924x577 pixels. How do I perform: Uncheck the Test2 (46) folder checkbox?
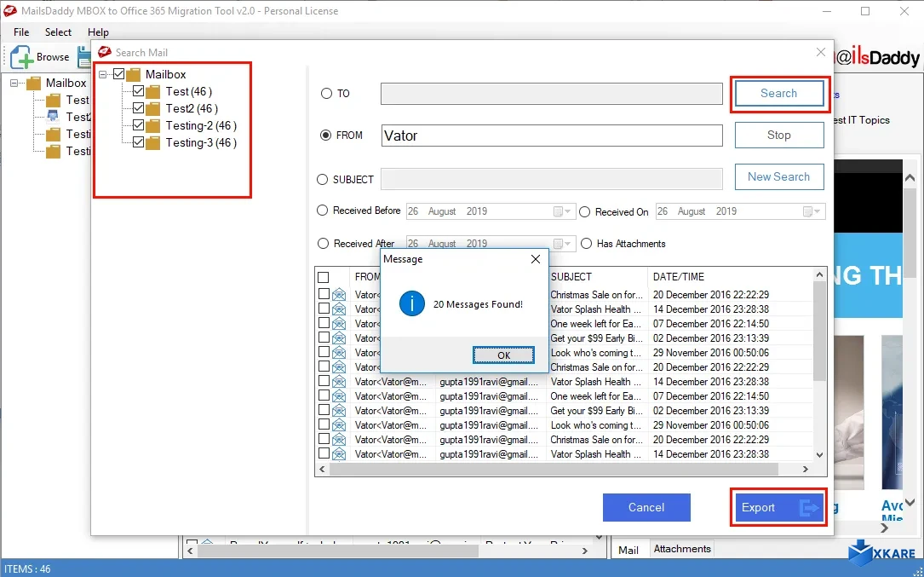tap(139, 108)
